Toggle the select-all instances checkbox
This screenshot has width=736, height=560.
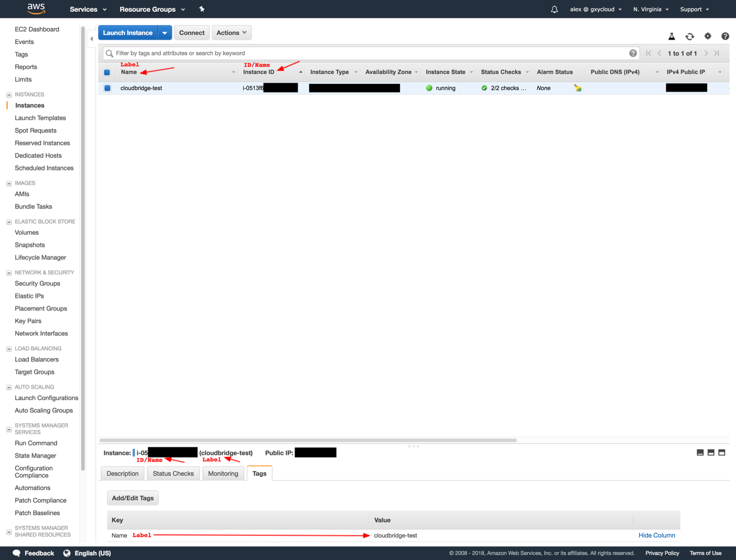(107, 72)
